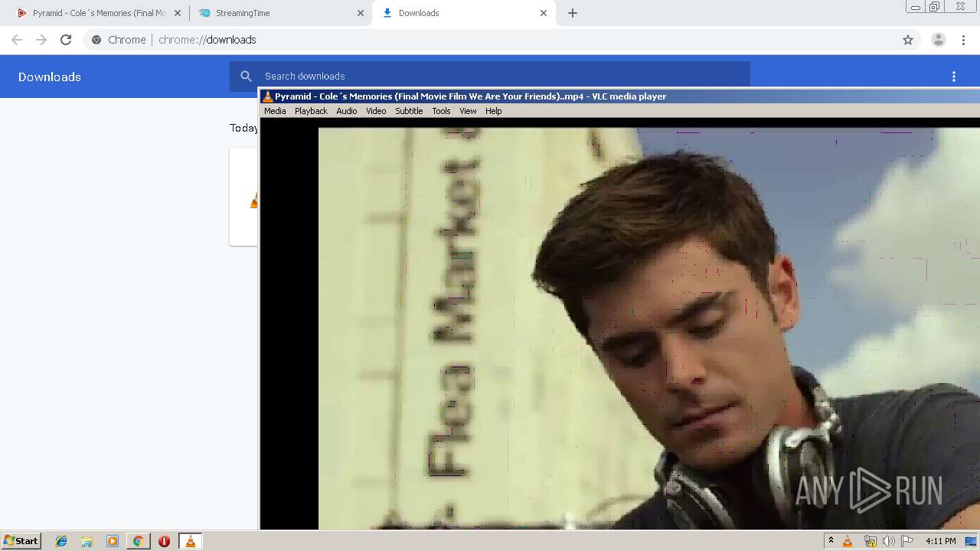Viewport: 980px width, 551px height.
Task: Open the Windows Start menu
Action: 21,541
